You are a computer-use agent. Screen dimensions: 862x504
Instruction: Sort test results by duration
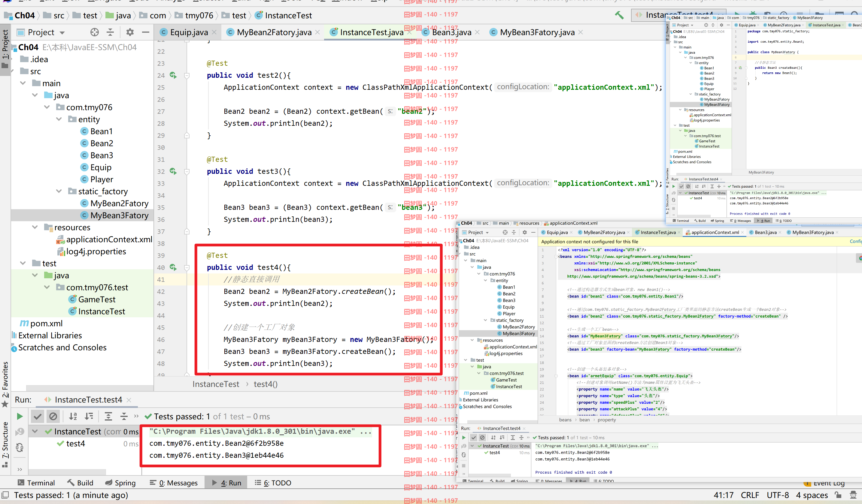click(89, 416)
